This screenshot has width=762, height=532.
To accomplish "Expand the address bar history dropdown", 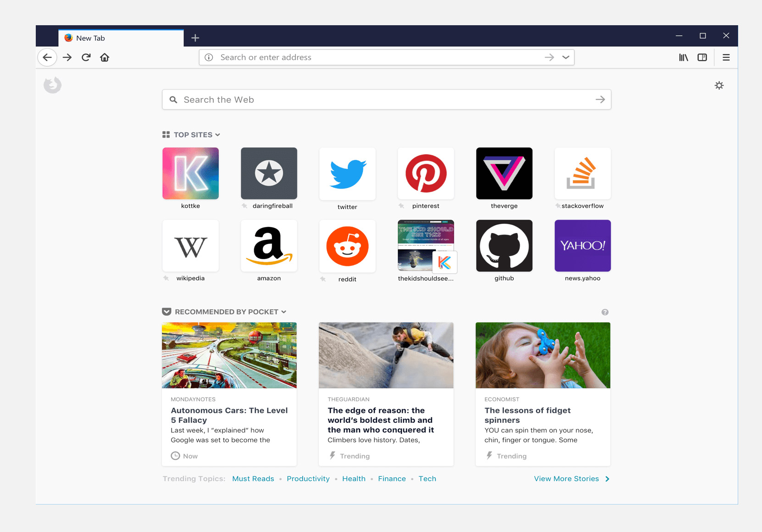I will pyautogui.click(x=566, y=57).
